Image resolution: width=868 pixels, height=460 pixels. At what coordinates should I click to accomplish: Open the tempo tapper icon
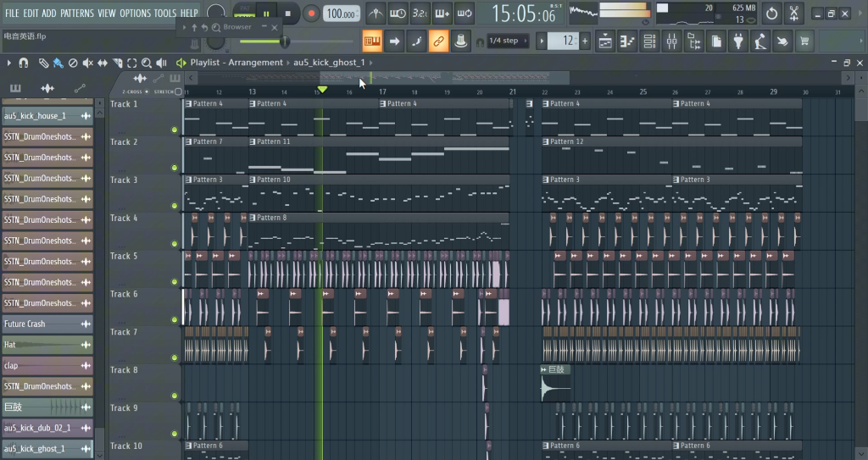(x=760, y=41)
